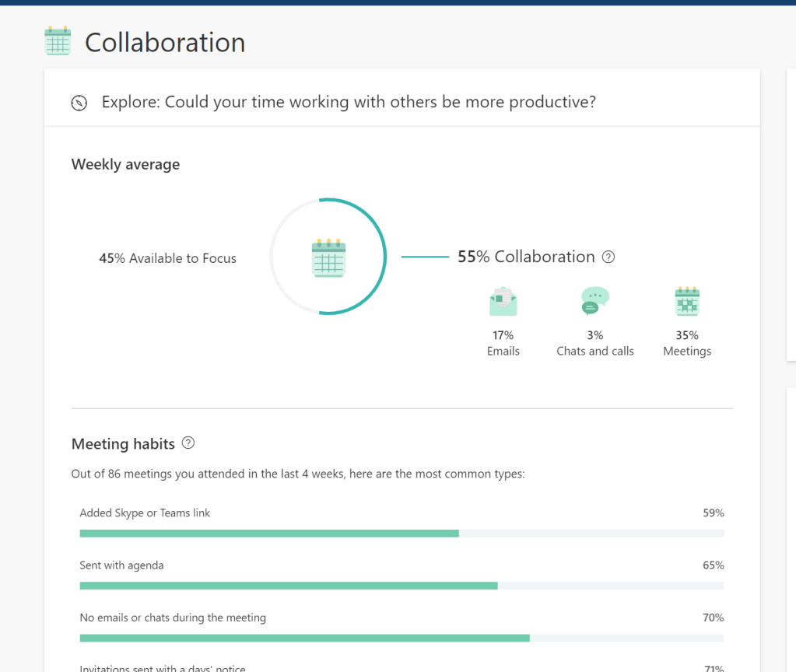The image size is (796, 672).
Task: Select the Meetings calendar icon
Action: pos(687,302)
